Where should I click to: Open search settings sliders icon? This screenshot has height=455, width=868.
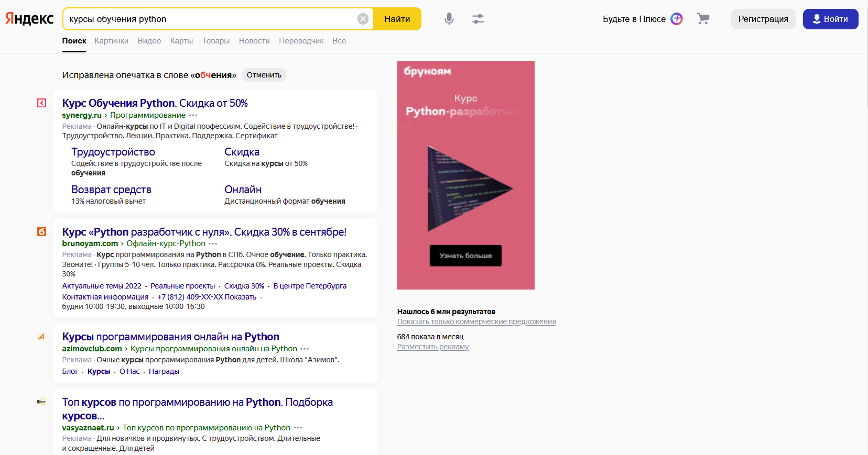478,19
